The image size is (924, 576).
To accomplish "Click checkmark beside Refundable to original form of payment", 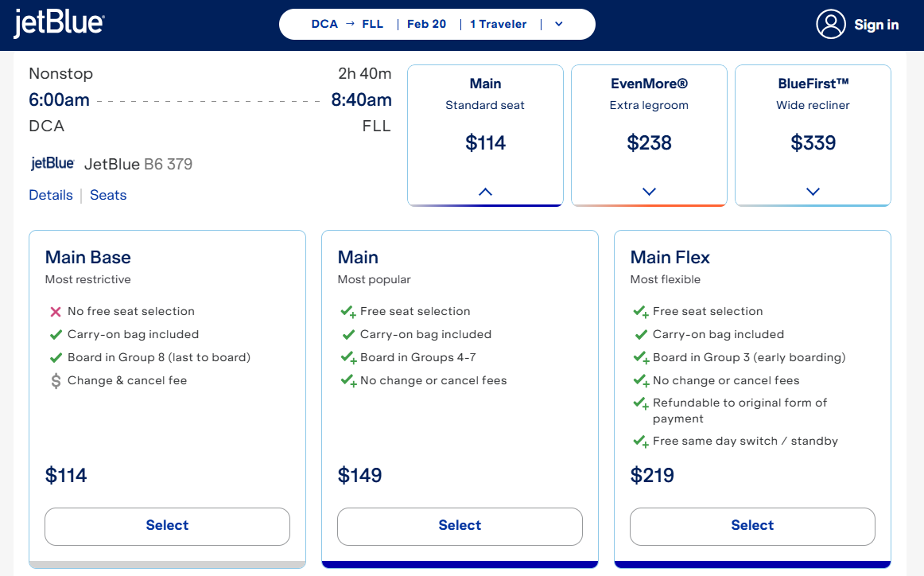I will [x=641, y=403].
